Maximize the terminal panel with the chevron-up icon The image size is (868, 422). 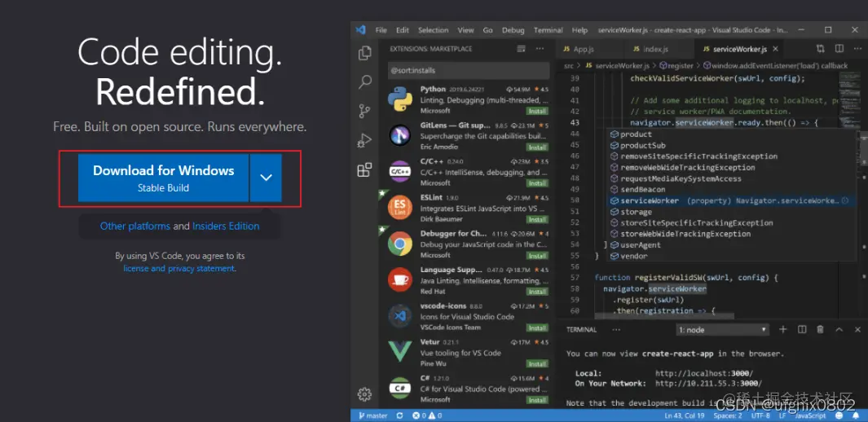839,330
